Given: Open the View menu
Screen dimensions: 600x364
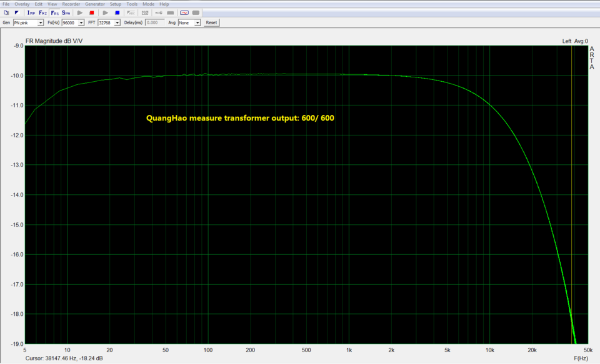Looking at the screenshot, I should 52,4.
